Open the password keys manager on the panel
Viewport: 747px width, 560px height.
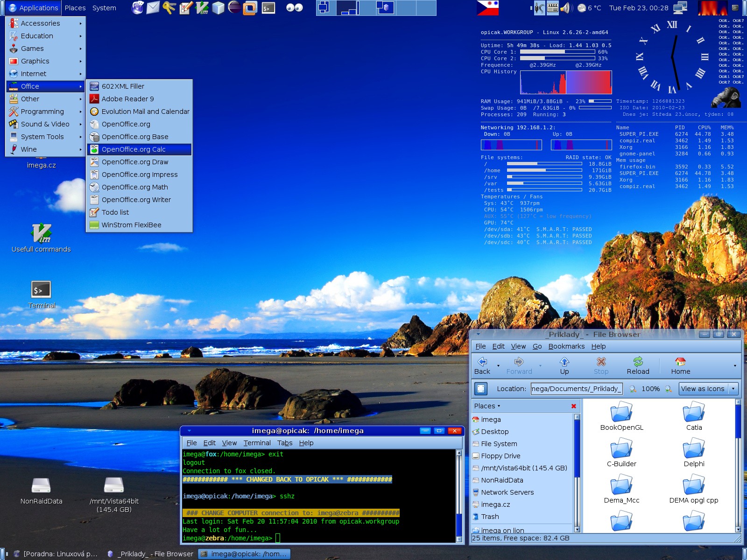(x=169, y=8)
